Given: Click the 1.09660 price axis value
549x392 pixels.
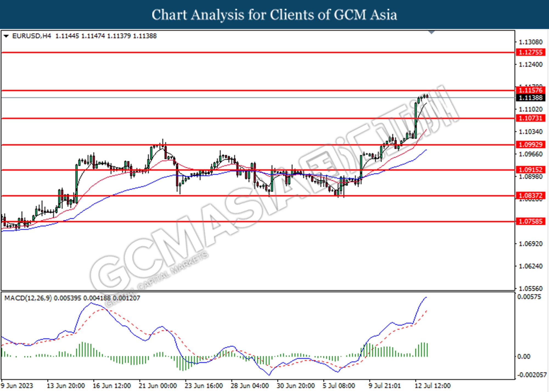Looking at the screenshot, I should click(531, 154).
